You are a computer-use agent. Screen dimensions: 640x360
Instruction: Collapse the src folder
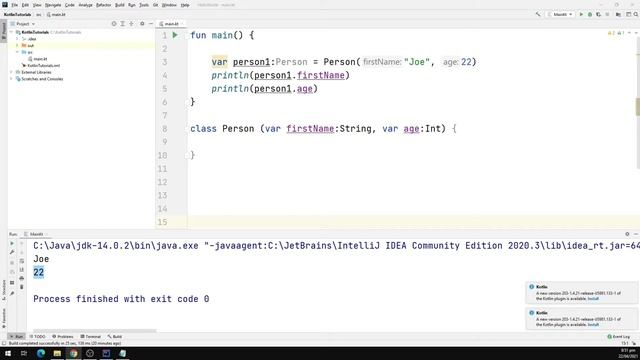(x=17, y=52)
